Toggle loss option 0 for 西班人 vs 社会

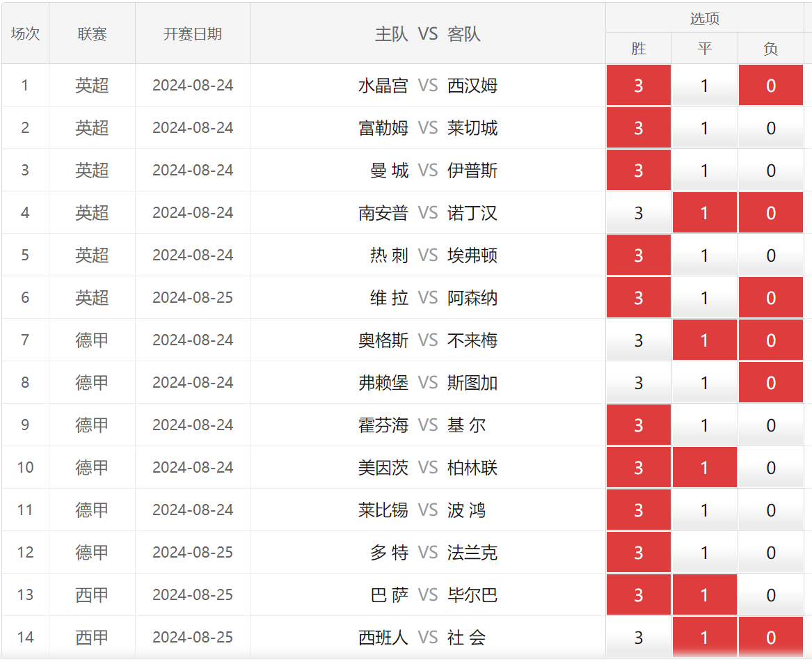(770, 637)
